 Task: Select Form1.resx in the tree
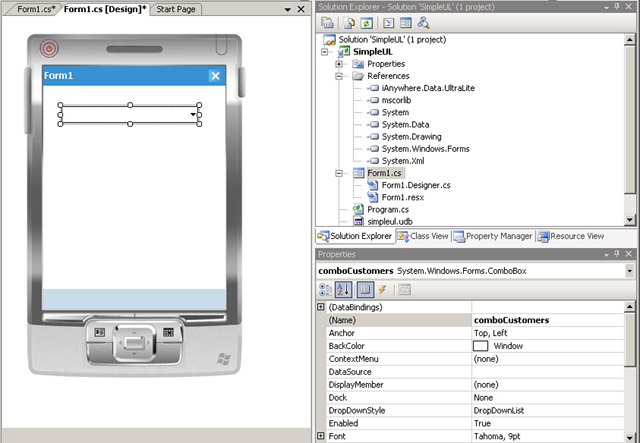point(402,197)
